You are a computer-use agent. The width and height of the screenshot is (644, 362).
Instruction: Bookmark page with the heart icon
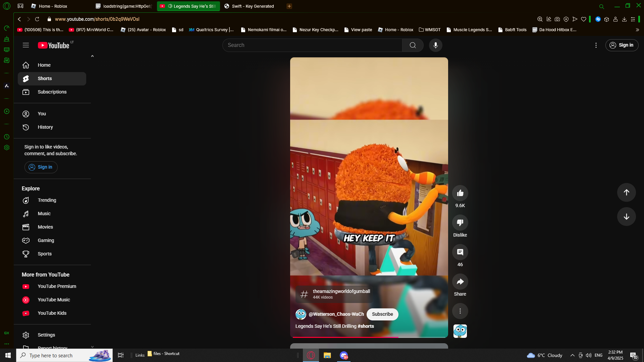pyautogui.click(x=584, y=19)
